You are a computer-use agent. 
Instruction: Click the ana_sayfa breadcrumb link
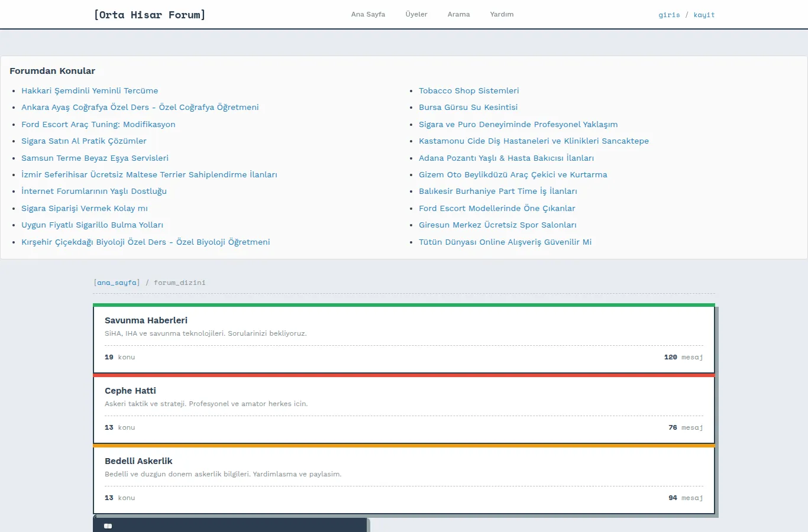coord(117,283)
